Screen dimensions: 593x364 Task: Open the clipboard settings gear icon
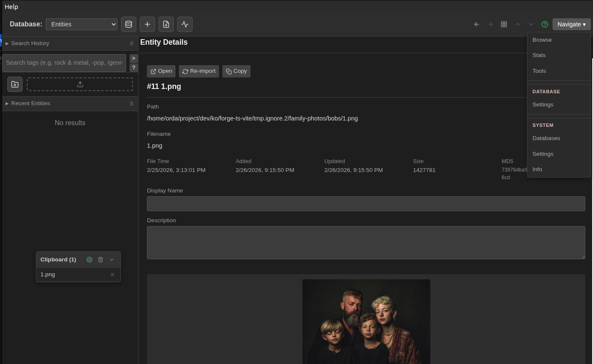click(x=89, y=260)
